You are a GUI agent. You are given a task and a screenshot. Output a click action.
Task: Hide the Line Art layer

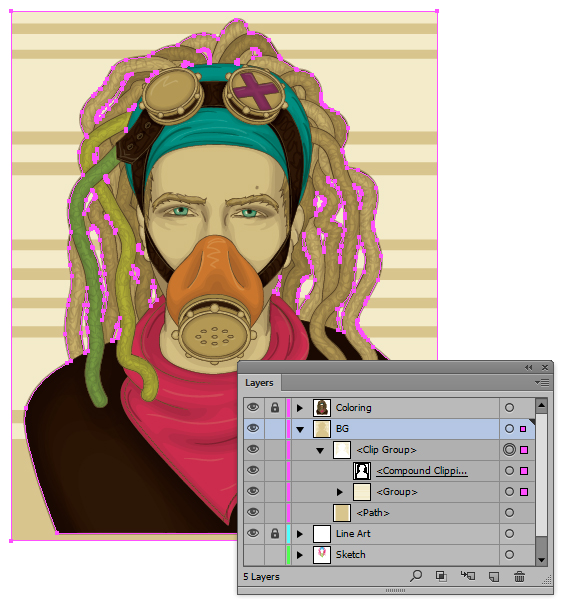click(x=253, y=534)
